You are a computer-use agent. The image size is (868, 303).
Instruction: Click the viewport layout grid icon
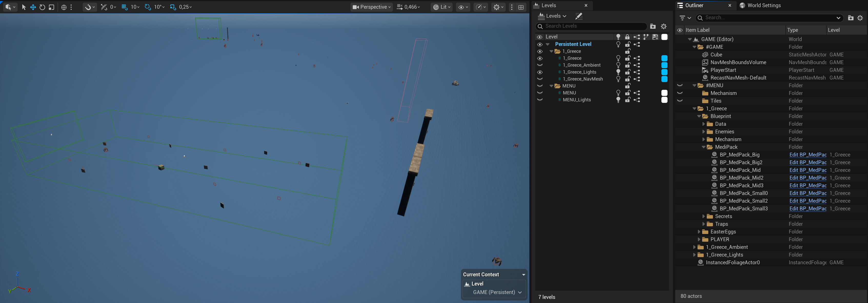click(x=521, y=7)
